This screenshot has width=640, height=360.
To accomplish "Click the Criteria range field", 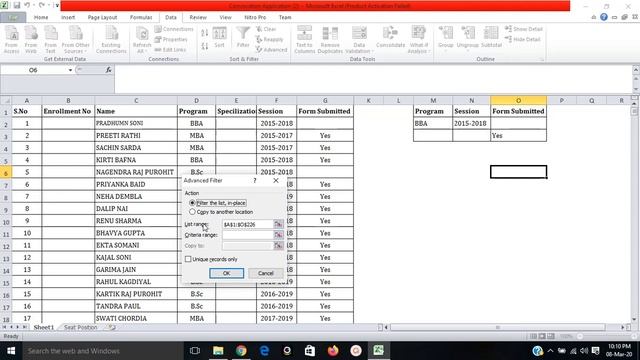I will coord(247,235).
